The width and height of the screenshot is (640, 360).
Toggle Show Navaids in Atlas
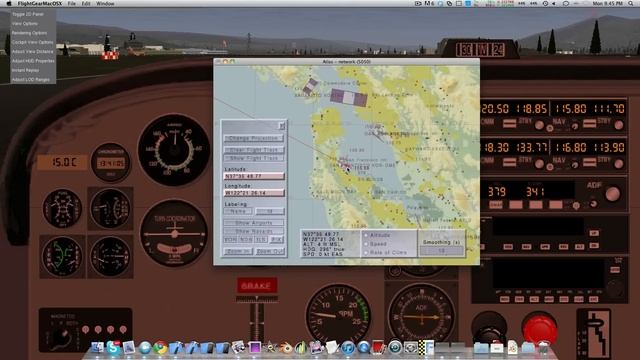point(253,231)
